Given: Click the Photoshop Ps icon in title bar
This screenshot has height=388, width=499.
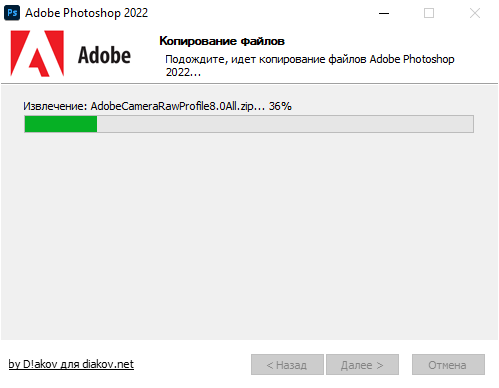Looking at the screenshot, I should (x=12, y=13).
